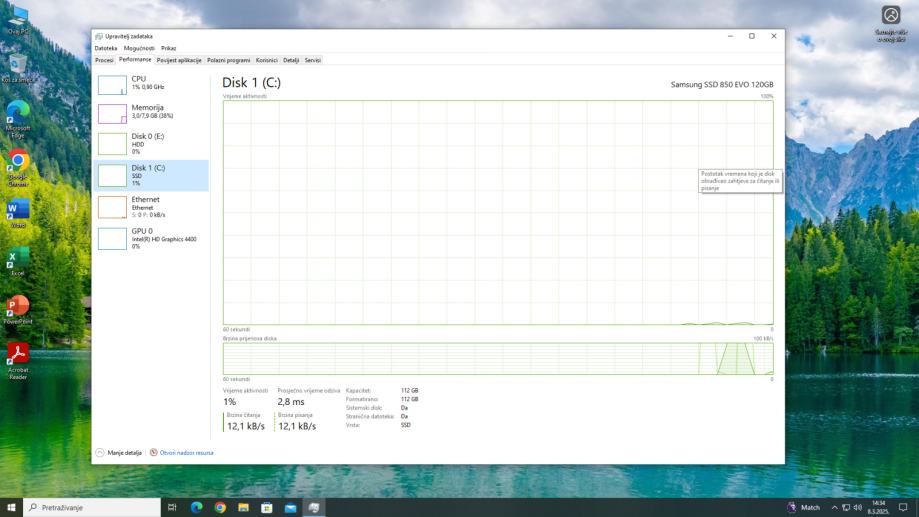The height and width of the screenshot is (517, 919).
Task: Click the Disk 1 (C:) heading
Action: (251, 83)
